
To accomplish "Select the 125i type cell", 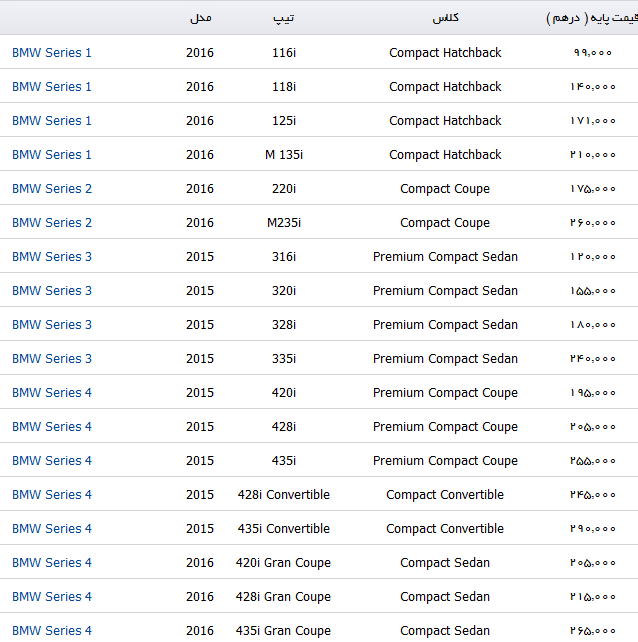I will (x=284, y=121).
